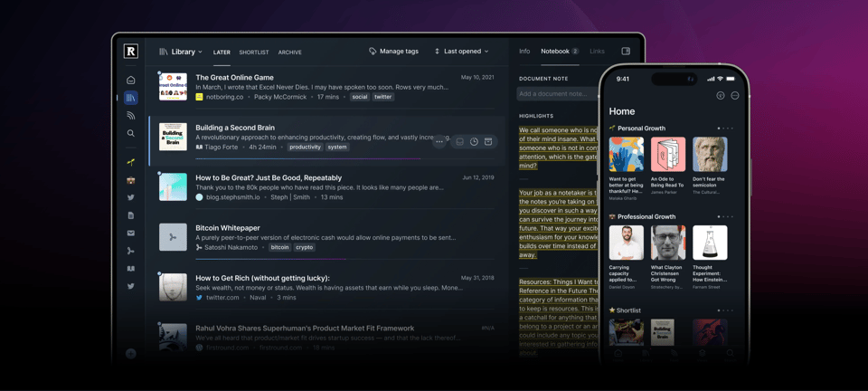Click the productivity tag
Viewport: 868px width, 391px height.
(305, 148)
